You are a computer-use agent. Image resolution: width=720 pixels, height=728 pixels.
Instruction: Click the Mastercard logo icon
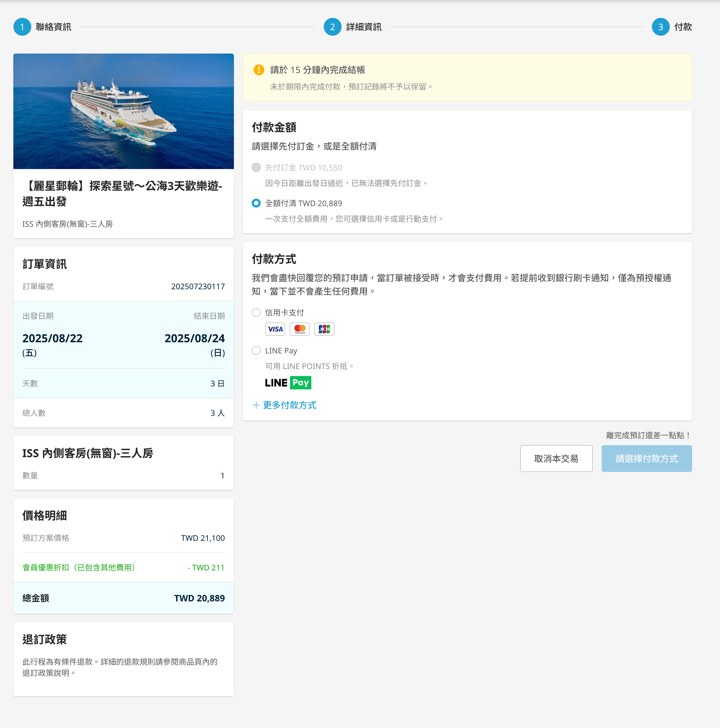(x=300, y=329)
